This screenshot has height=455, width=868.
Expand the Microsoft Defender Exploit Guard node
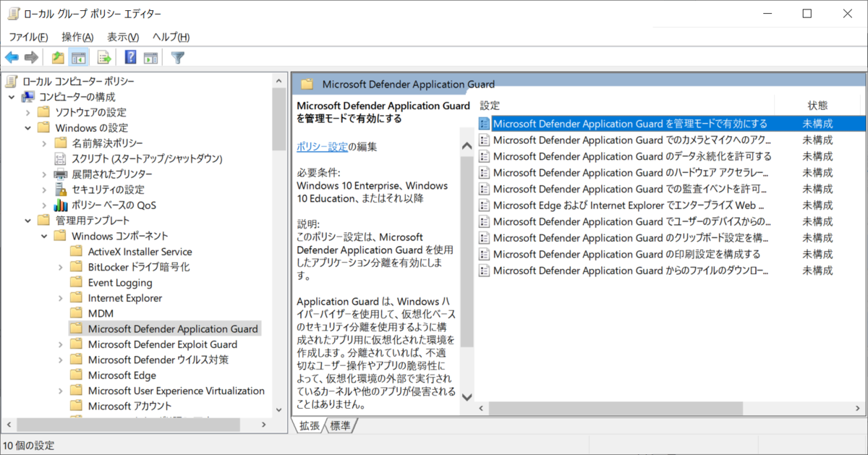pos(60,344)
